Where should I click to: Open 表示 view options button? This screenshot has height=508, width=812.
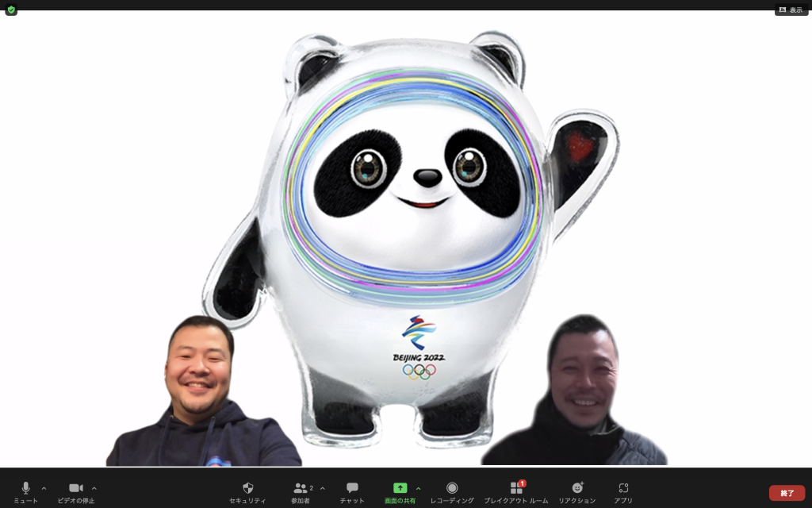click(x=791, y=10)
